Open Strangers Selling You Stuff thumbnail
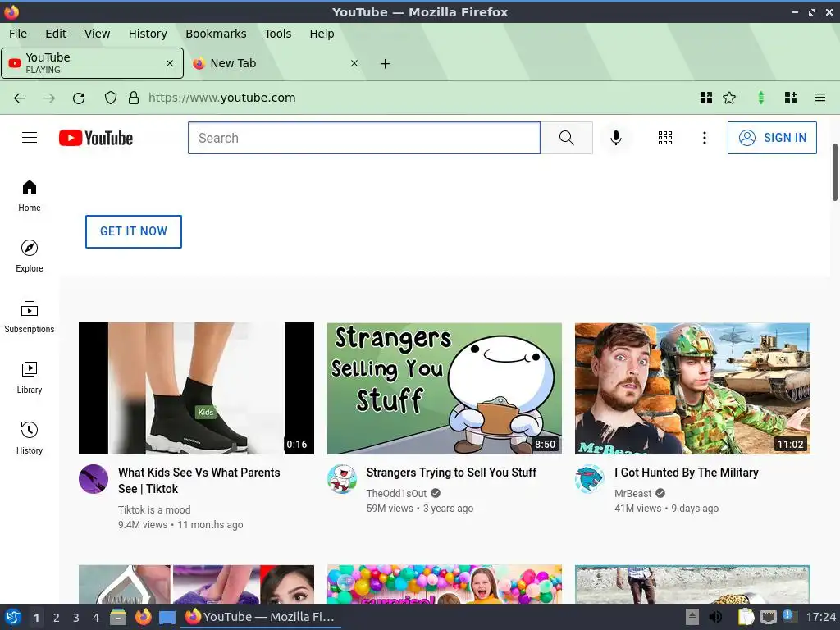Viewport: 840px width, 630px height. (x=445, y=388)
